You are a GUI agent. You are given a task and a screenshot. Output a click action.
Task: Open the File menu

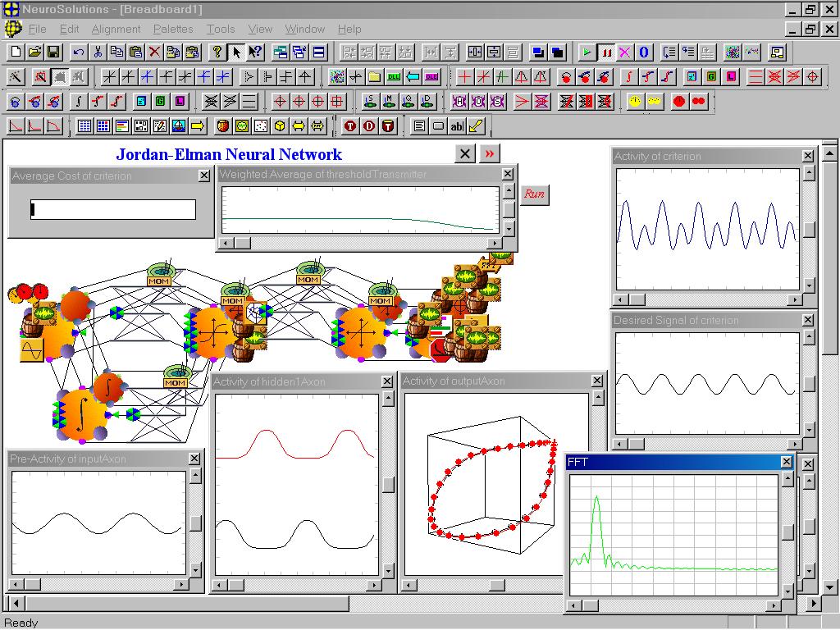click(x=38, y=29)
